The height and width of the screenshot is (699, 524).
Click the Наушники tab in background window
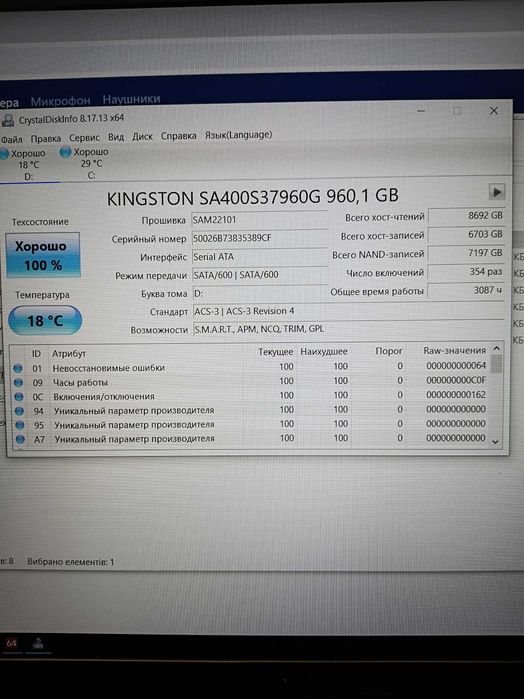[x=131, y=99]
